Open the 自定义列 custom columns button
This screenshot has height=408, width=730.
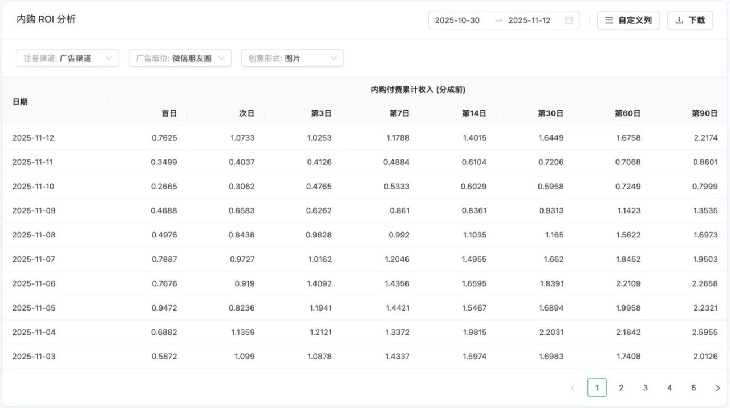tap(628, 20)
